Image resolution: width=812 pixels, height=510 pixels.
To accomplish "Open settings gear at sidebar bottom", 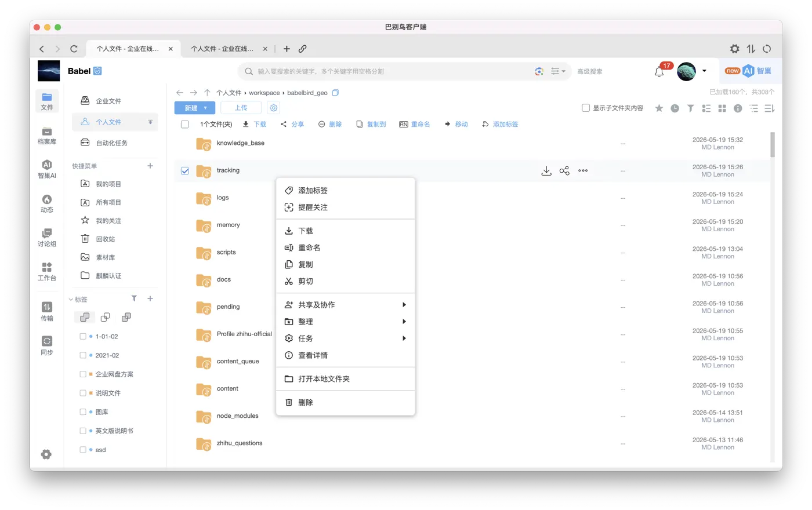I will (46, 454).
